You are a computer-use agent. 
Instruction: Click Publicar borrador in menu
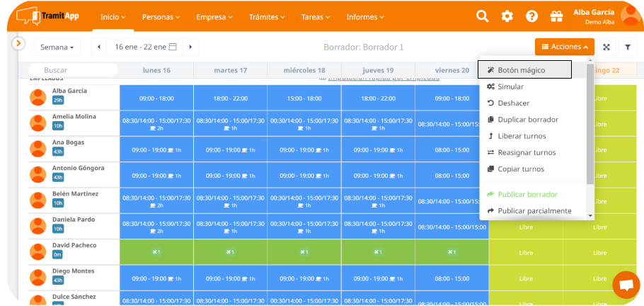point(527,194)
